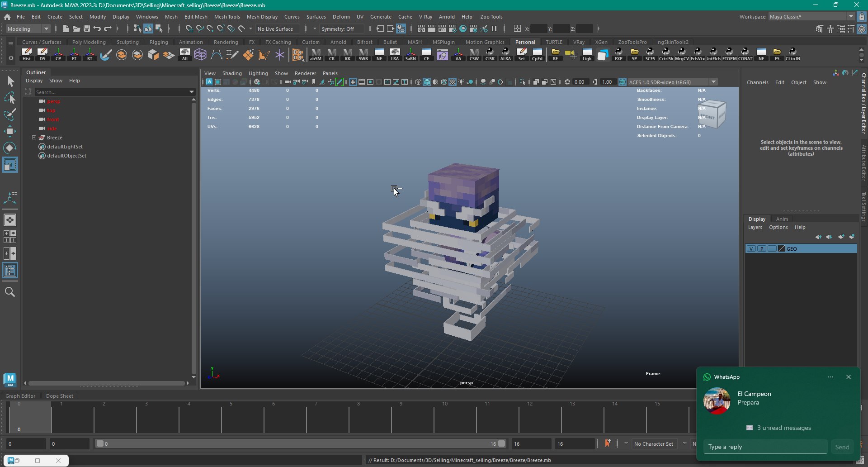The width and height of the screenshot is (868, 467).
Task: Open the Layers menu in layer editor
Action: pos(755,228)
